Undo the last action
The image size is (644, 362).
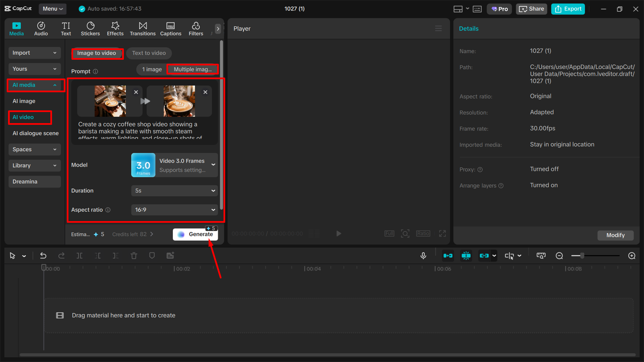(x=43, y=255)
